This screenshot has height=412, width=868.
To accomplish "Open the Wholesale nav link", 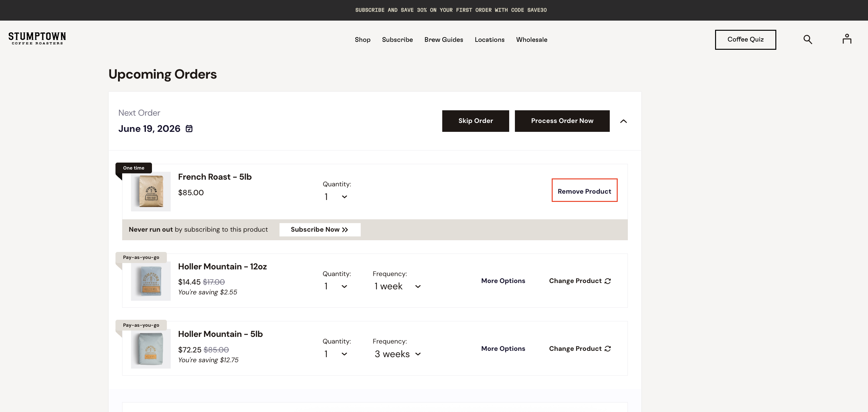I will pos(532,40).
